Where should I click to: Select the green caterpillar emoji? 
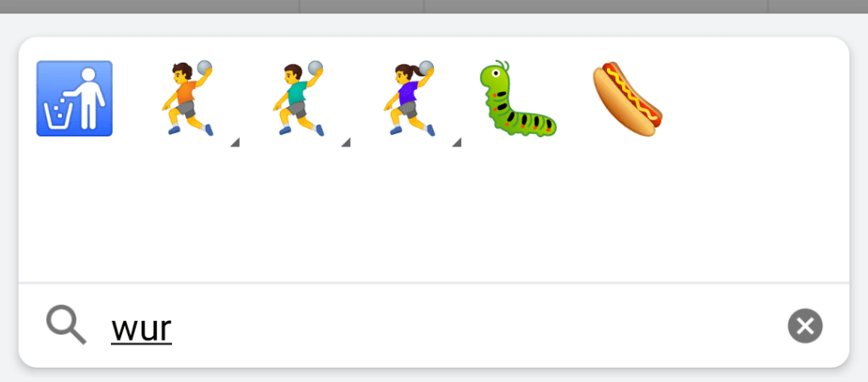[x=518, y=98]
